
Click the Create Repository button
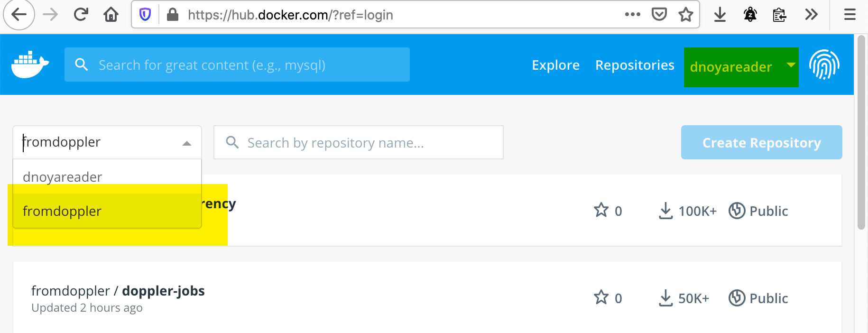pyautogui.click(x=761, y=142)
